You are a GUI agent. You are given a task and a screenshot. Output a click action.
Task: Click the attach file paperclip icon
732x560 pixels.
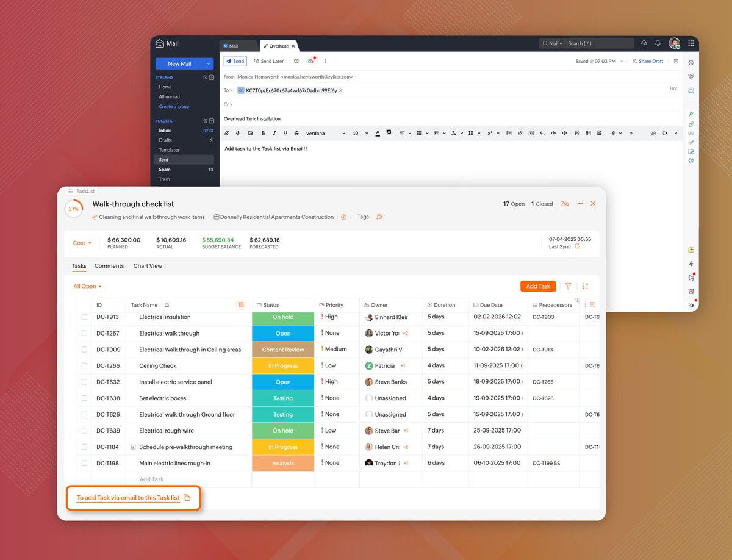(226, 133)
